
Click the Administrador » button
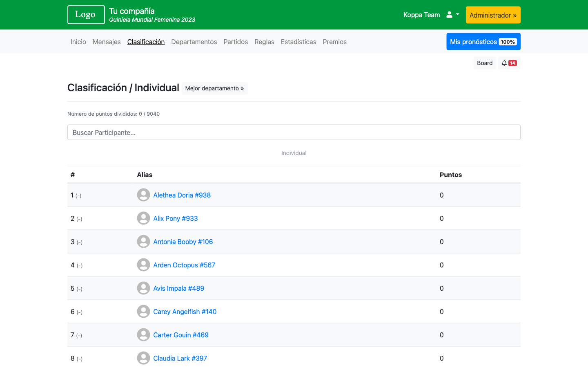pos(493,15)
